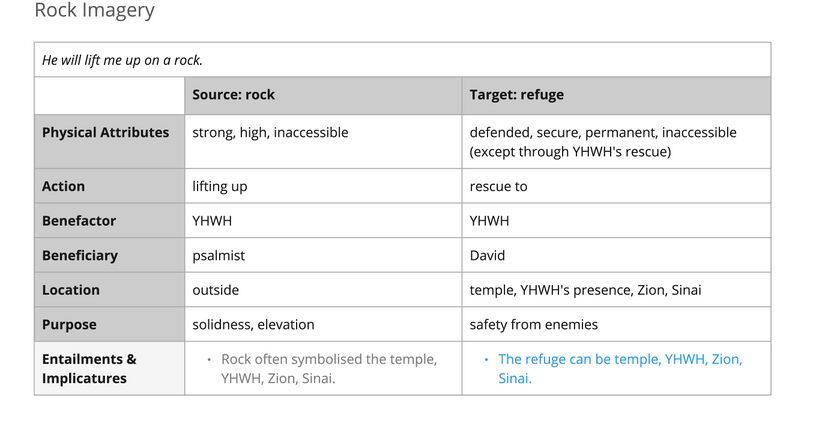The width and height of the screenshot is (825, 437).
Task: Click the "Rock Imagery" heading
Action: (94, 11)
